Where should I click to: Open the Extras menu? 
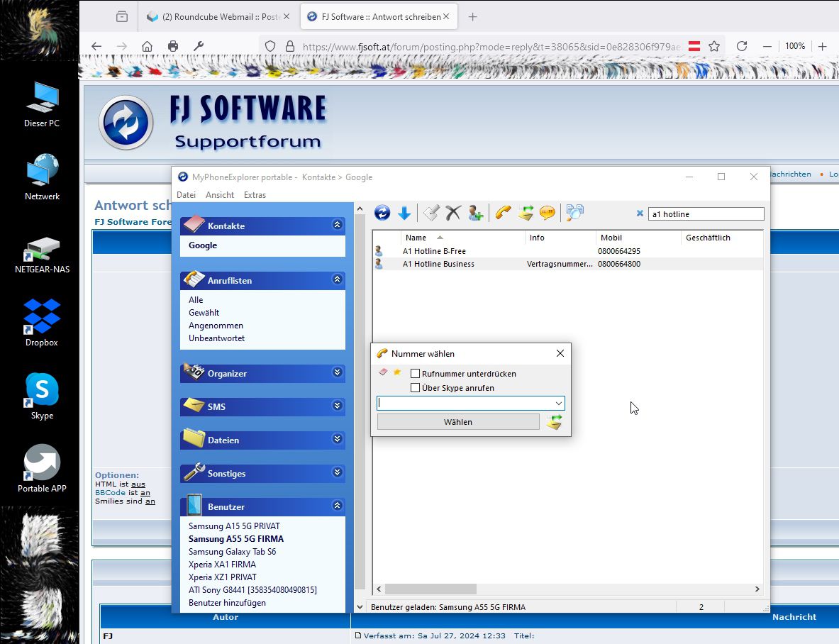coord(255,195)
